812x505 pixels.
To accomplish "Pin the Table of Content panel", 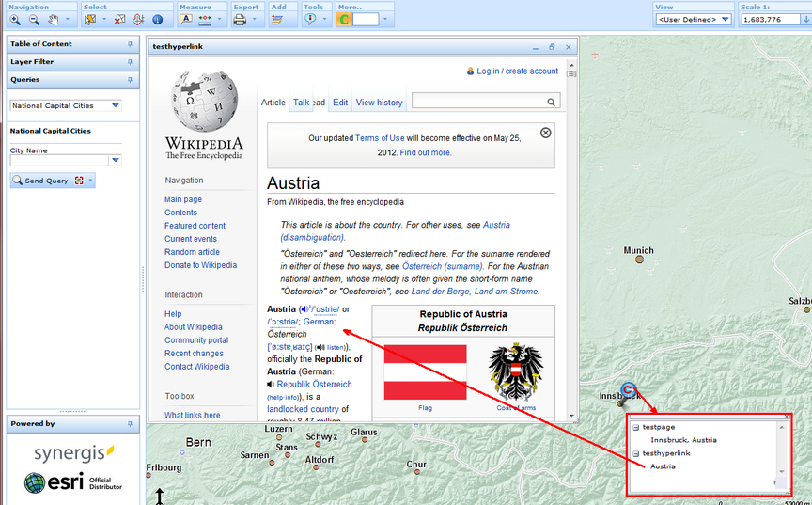I will (x=130, y=44).
